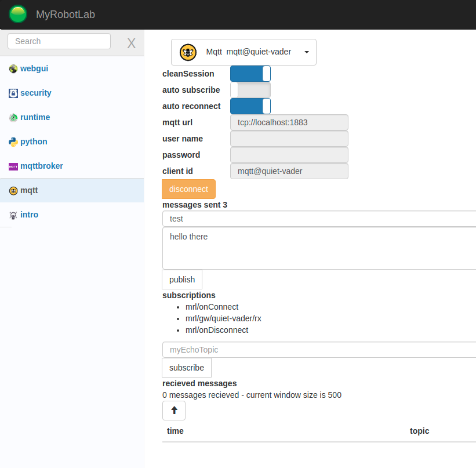Toggle the cleanSession switch
The width and height of the screenshot is (476, 468).
tap(250, 74)
